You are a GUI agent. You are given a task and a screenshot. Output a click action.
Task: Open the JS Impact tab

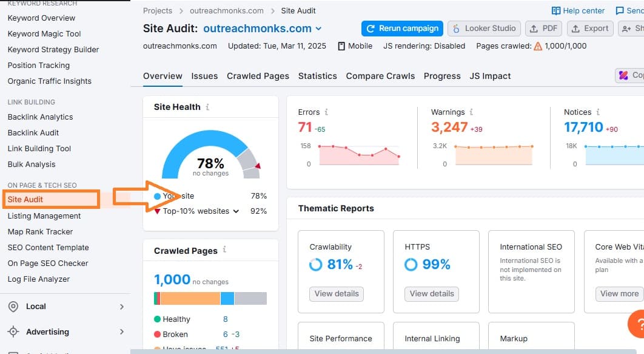(x=490, y=76)
